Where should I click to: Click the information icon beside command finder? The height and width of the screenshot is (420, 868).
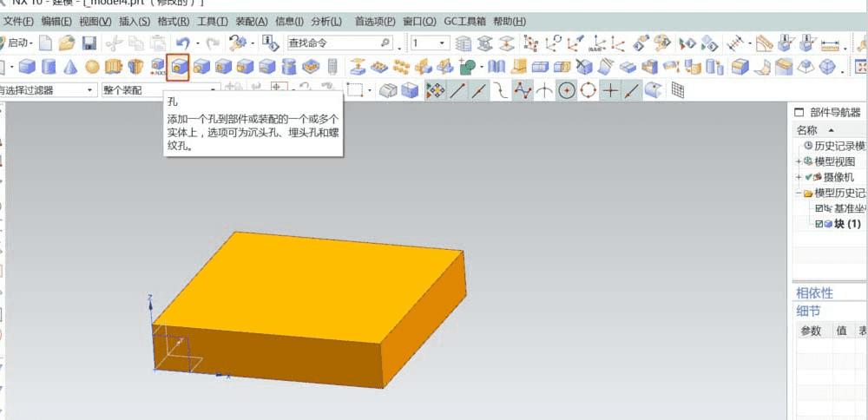point(270,43)
